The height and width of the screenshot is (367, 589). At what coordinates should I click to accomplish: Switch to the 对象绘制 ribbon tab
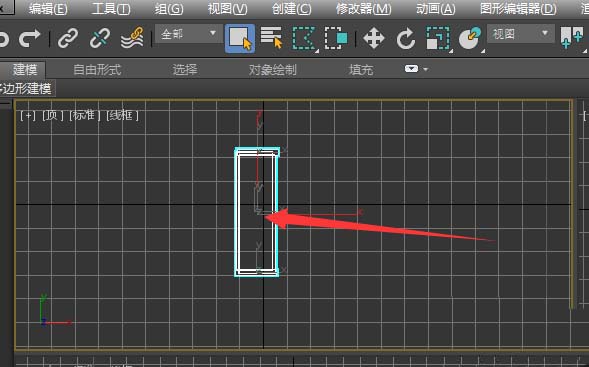(x=273, y=70)
